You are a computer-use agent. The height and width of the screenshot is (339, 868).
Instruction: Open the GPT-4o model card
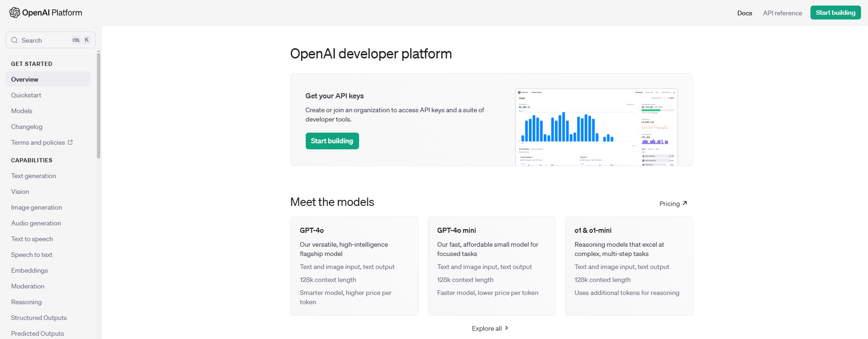coord(354,266)
